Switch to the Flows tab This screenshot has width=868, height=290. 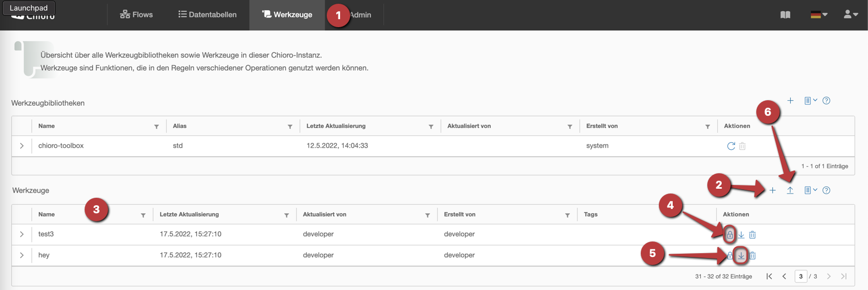[136, 15]
